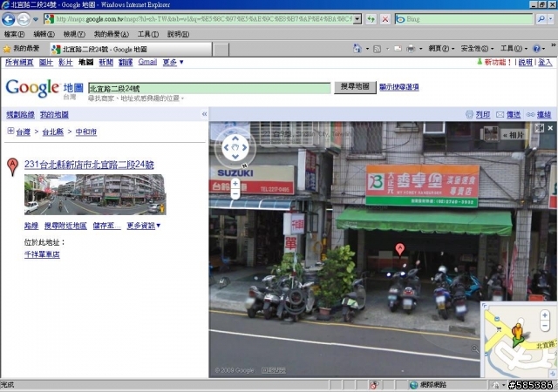The width and height of the screenshot is (558, 392).
Task: Collapse the left panel with the double chevron
Action: point(204,114)
